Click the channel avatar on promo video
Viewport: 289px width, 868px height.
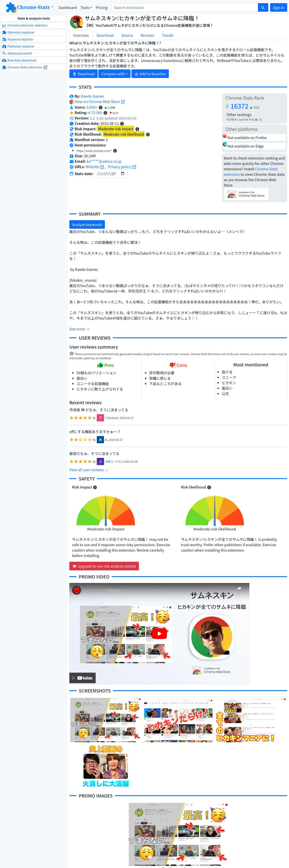pos(77,590)
